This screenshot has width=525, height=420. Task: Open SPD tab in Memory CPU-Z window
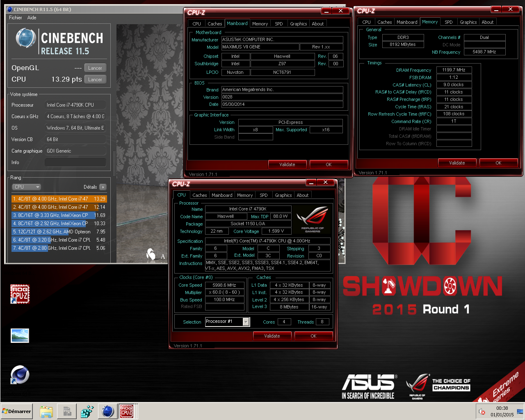pos(449,22)
